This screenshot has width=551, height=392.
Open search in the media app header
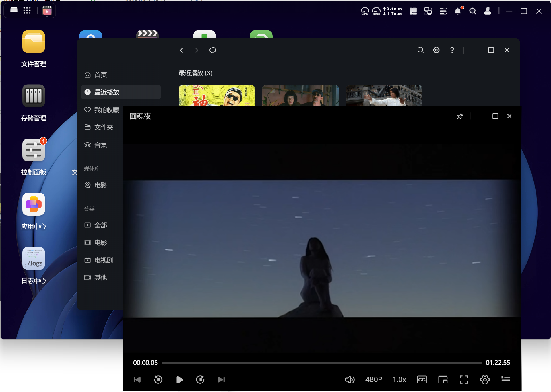[x=420, y=50]
